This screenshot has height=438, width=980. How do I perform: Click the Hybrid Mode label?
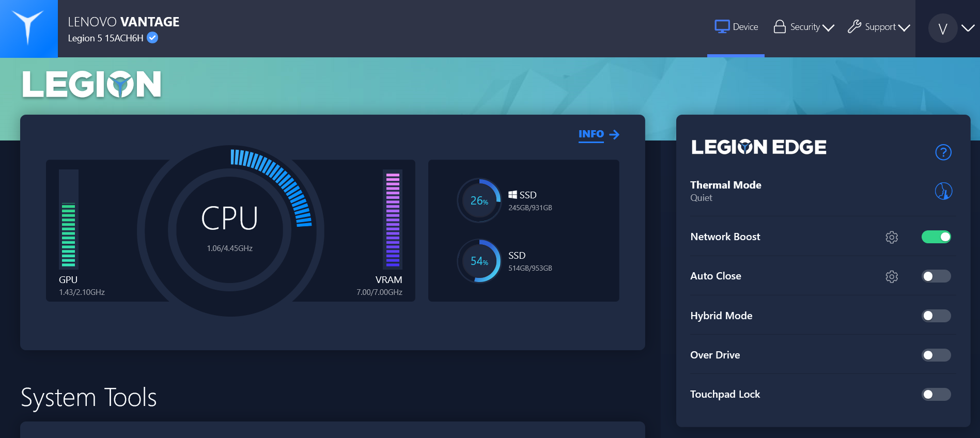tap(721, 316)
